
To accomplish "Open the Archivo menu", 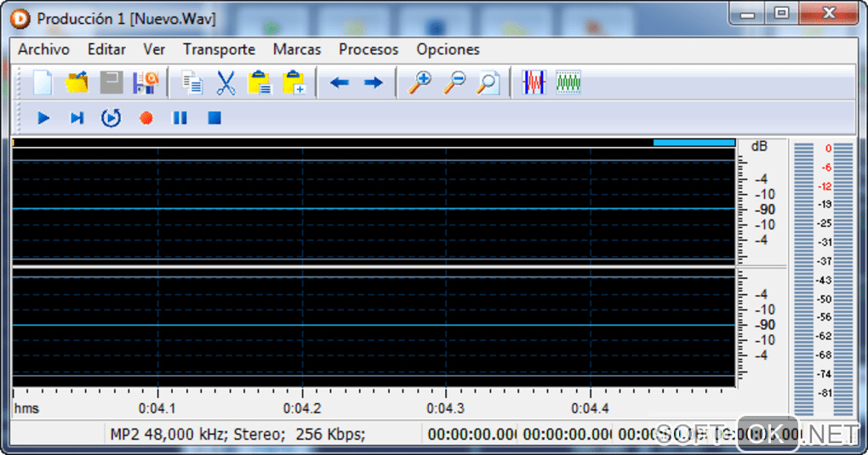I will click(43, 49).
